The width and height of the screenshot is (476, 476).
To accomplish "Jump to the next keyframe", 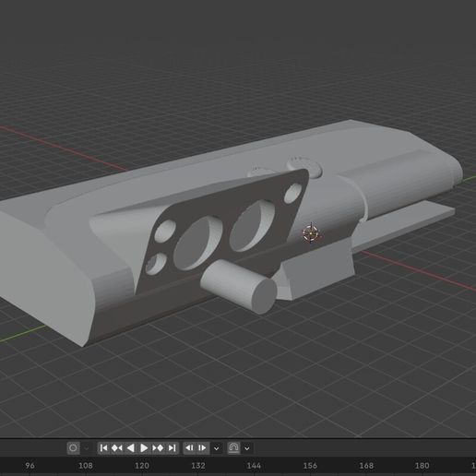I will pyautogui.click(x=158, y=447).
